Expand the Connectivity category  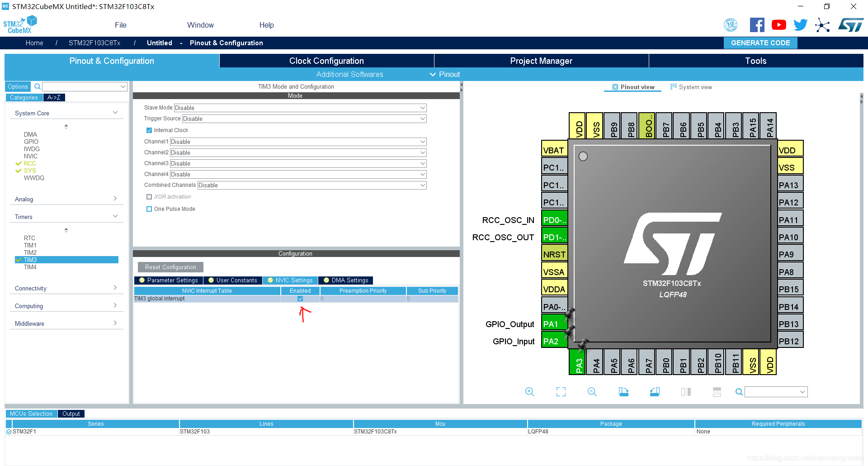(x=66, y=288)
